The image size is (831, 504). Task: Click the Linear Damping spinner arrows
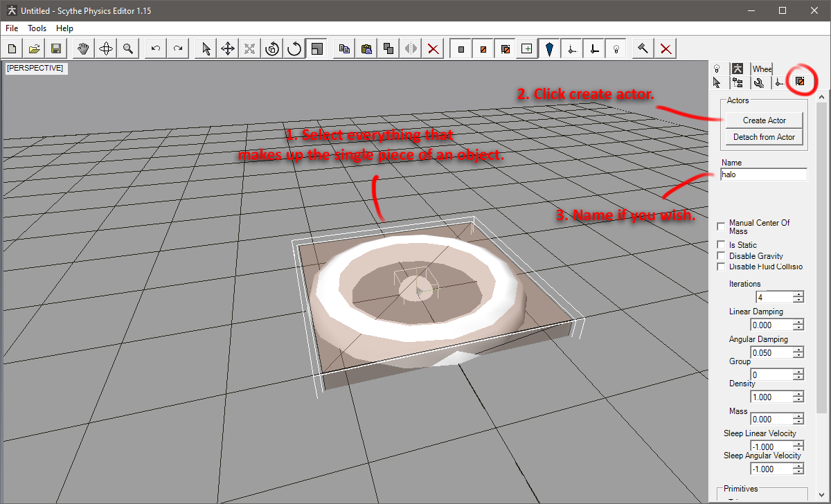798,325
